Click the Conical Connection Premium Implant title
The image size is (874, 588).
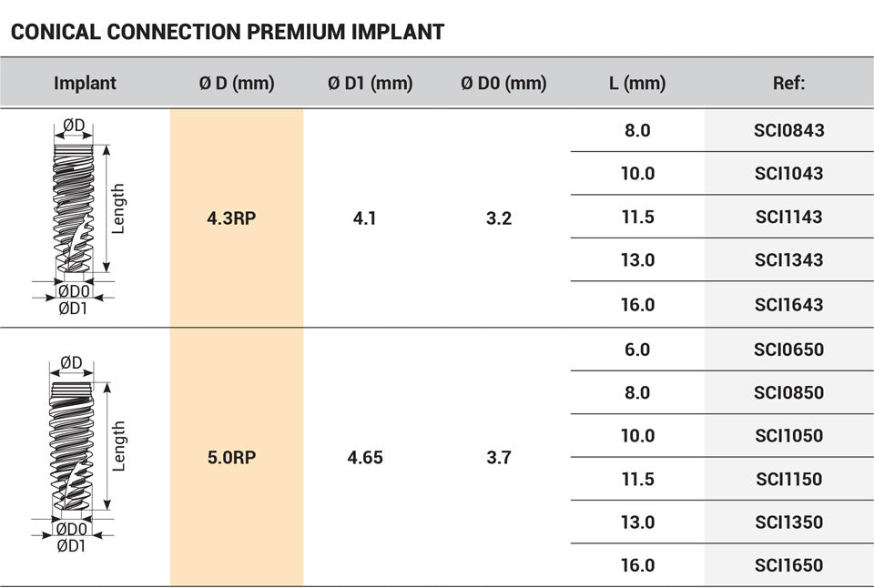coord(227,33)
